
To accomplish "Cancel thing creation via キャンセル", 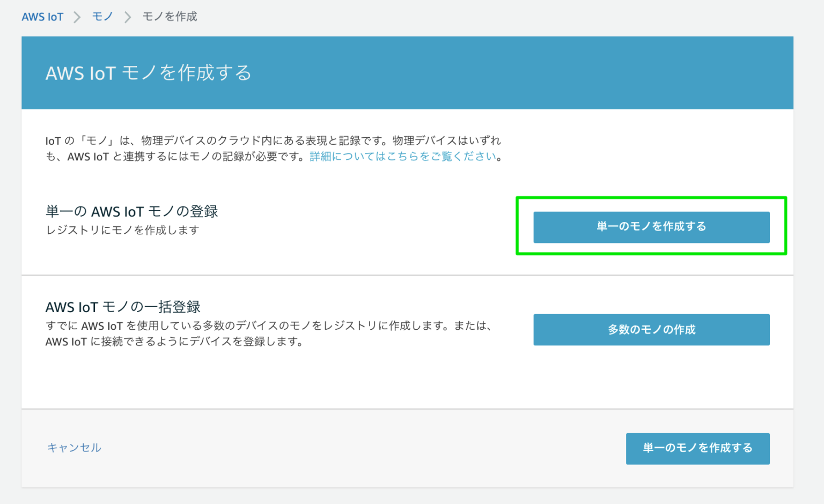I will click(73, 448).
